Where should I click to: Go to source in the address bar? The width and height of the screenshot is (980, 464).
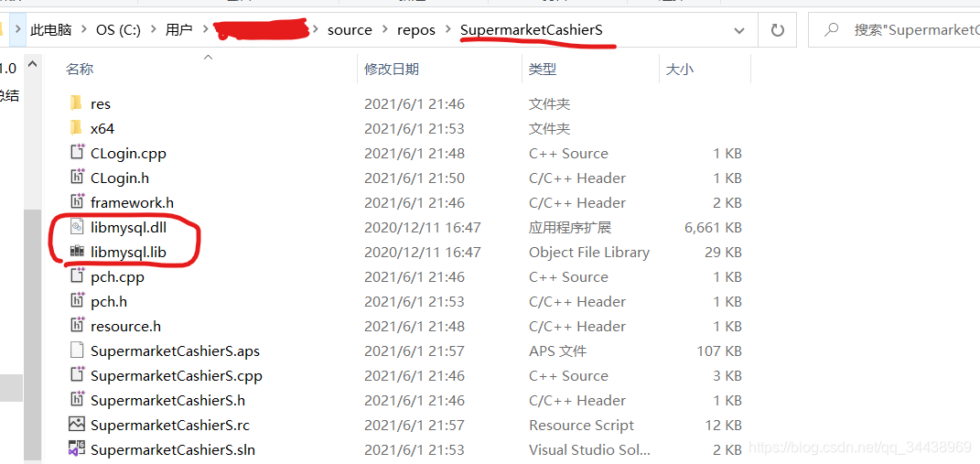tap(350, 30)
